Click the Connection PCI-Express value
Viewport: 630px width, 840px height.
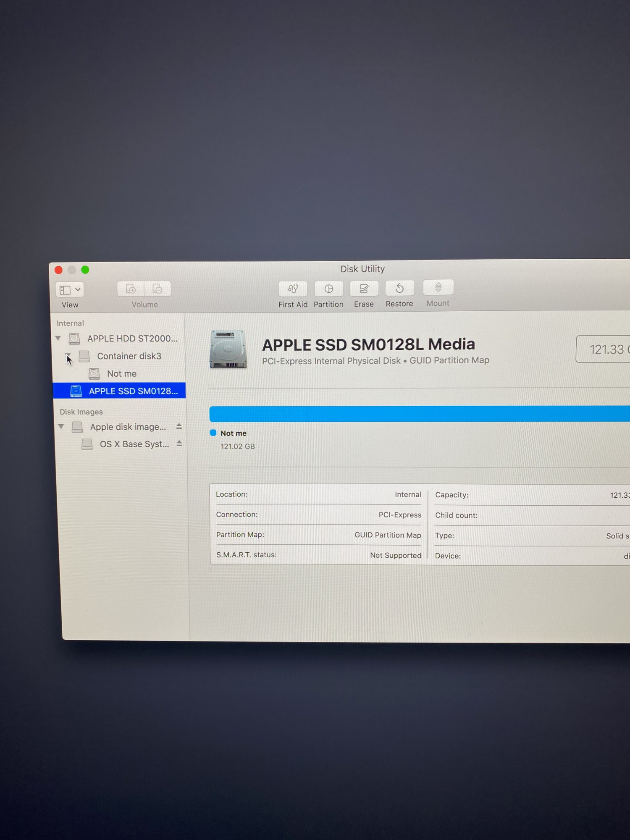tap(400, 515)
